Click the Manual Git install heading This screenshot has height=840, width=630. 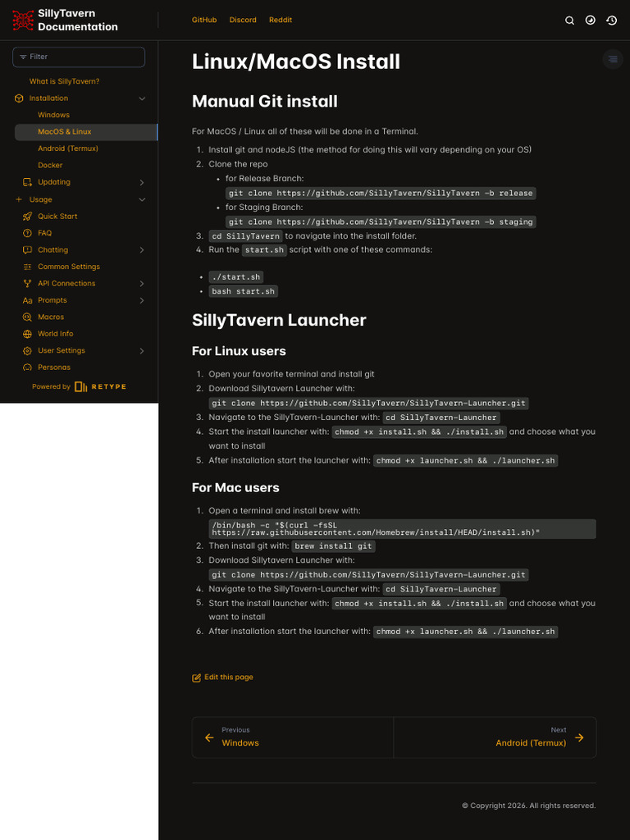pyautogui.click(x=265, y=101)
